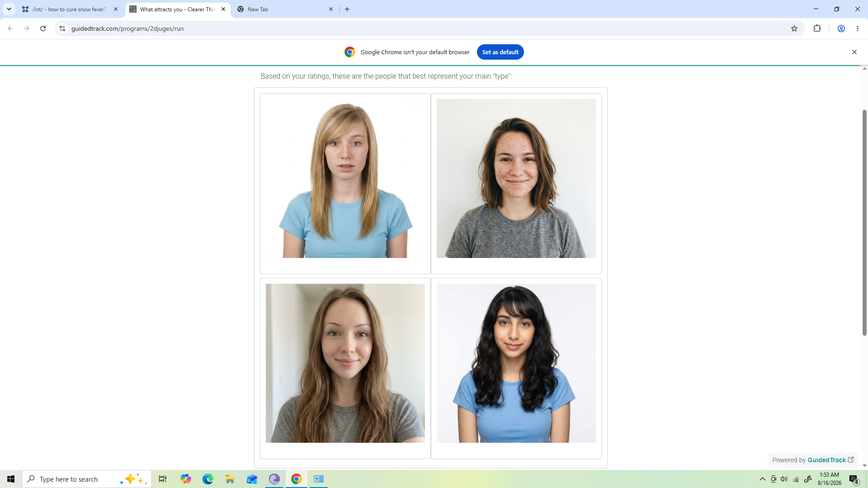Open Task View on the taskbar
868x488 pixels.
(163, 479)
